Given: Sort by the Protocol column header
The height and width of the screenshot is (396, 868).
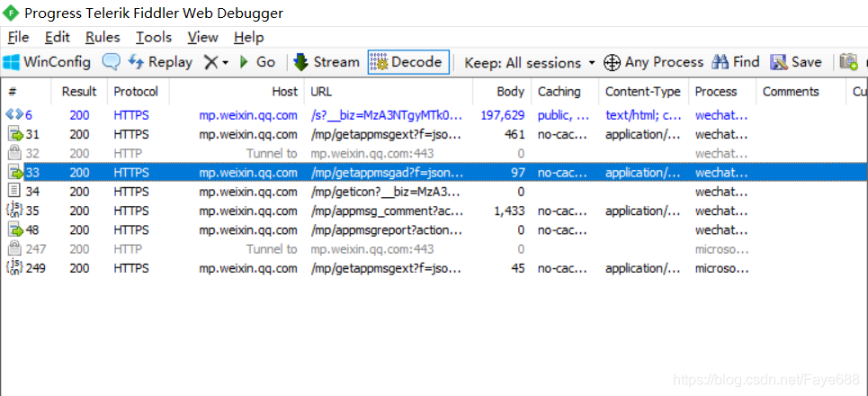Looking at the screenshot, I should click(x=136, y=92).
